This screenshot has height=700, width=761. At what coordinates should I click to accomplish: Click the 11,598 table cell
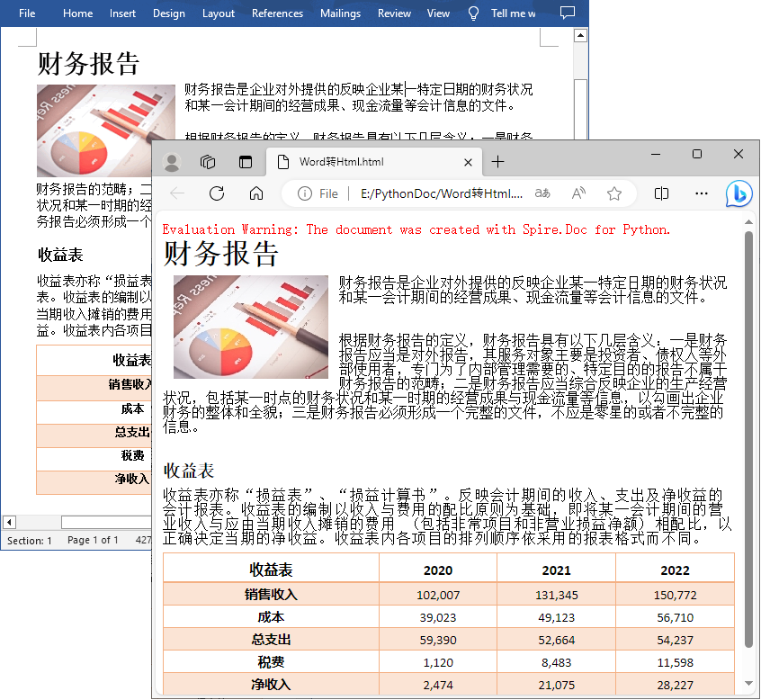675,662
